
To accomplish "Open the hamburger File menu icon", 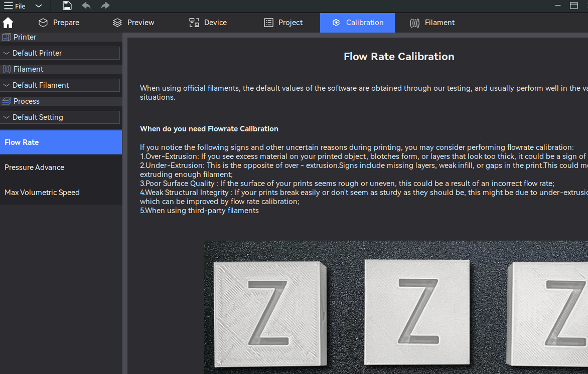I will point(9,6).
